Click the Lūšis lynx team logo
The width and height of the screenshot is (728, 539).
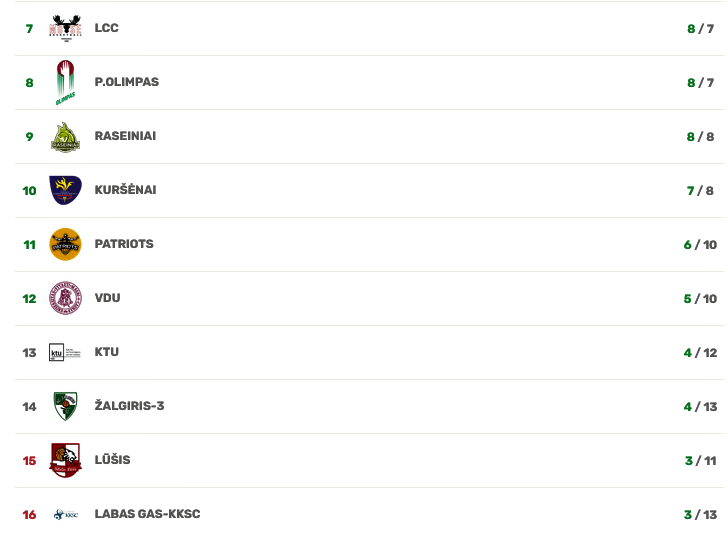[x=65, y=460]
